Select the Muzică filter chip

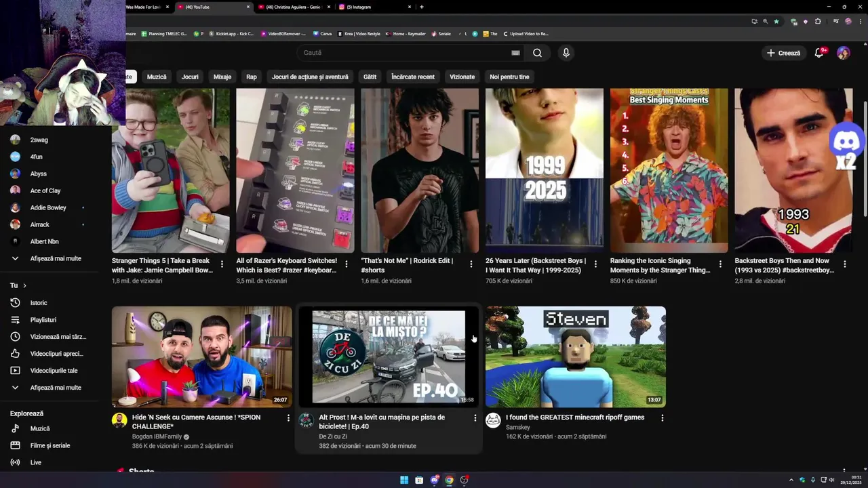pyautogui.click(x=157, y=77)
